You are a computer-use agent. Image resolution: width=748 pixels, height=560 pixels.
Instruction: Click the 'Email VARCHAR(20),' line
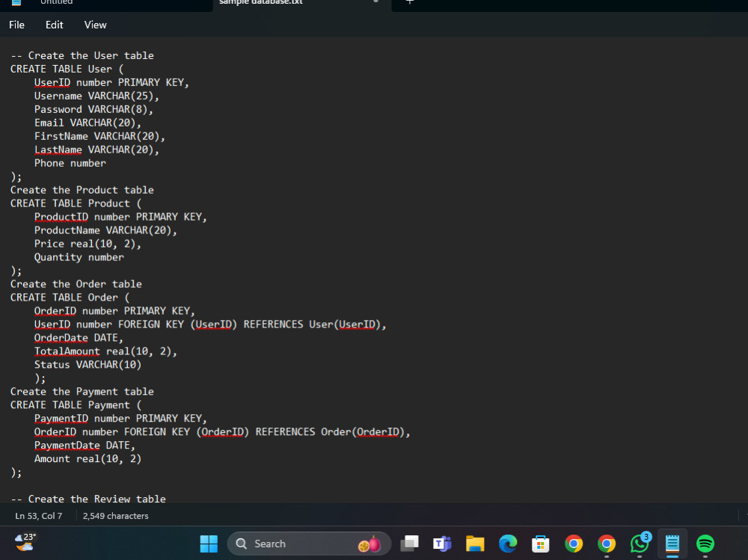click(88, 123)
